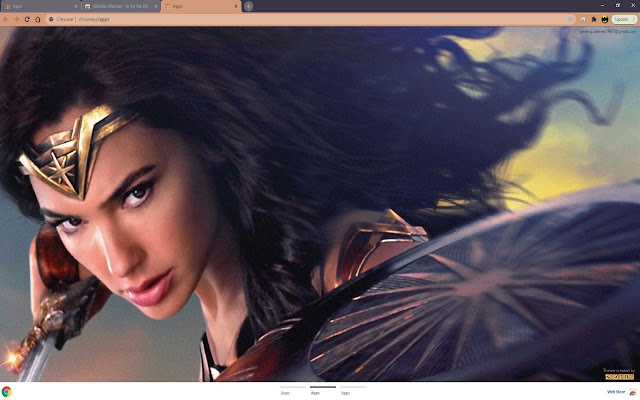Minimize the Chrome window

coord(602,5)
